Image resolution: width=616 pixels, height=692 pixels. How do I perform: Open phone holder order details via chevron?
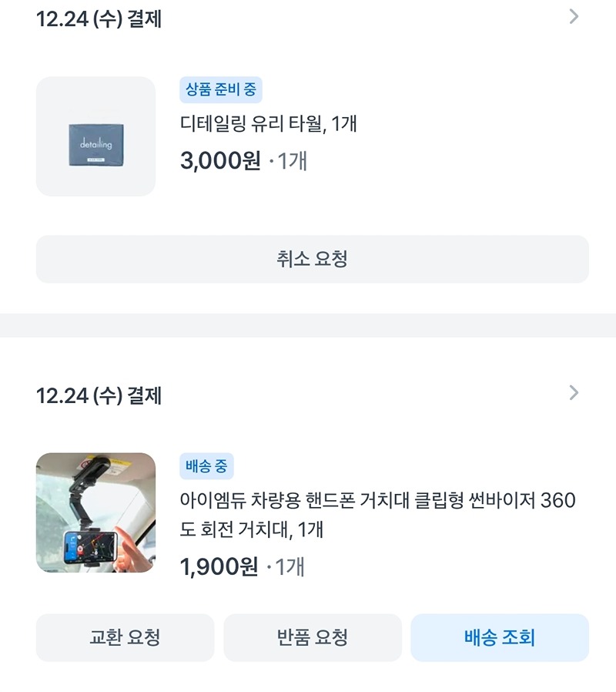tap(574, 393)
